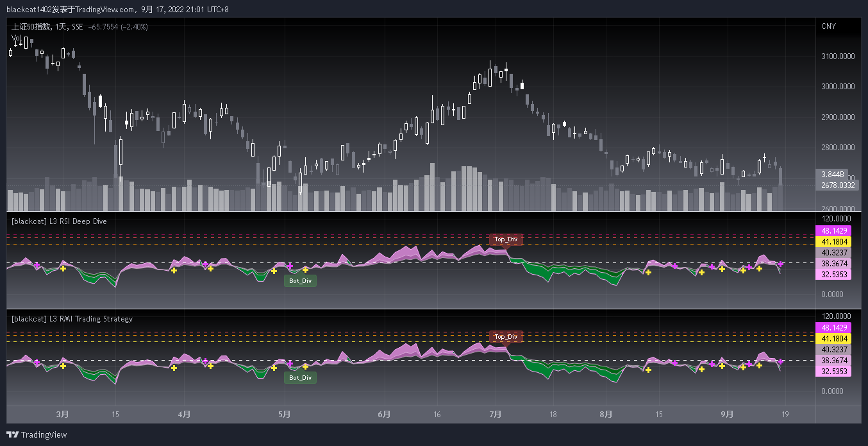This screenshot has height=446, width=868.
Task: Click yellow 41.1804 label in RSI pane
Action: (x=833, y=241)
